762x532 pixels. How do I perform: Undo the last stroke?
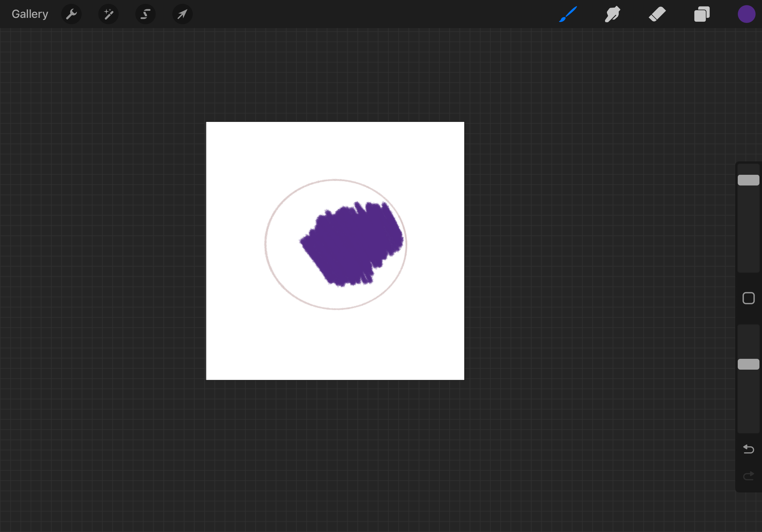click(748, 449)
